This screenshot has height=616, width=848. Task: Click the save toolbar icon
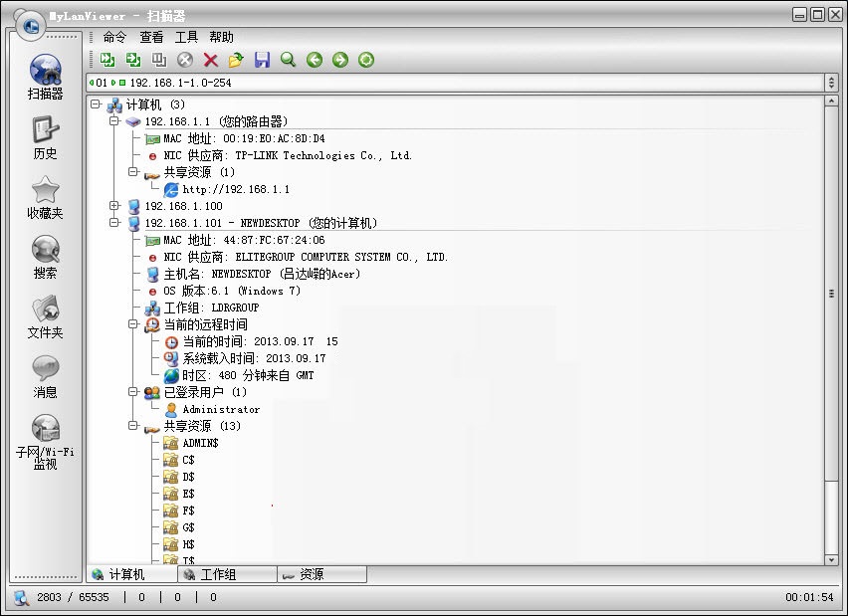(x=262, y=60)
